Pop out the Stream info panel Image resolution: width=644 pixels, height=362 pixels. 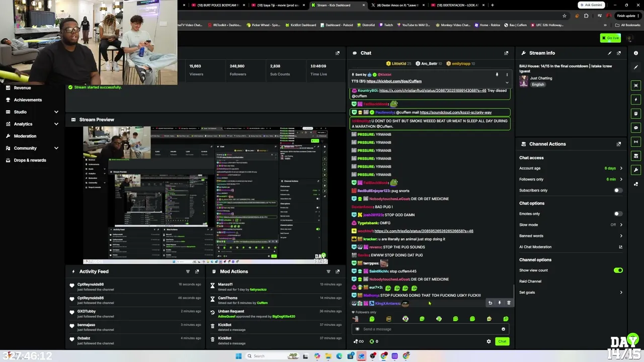pos(619,53)
